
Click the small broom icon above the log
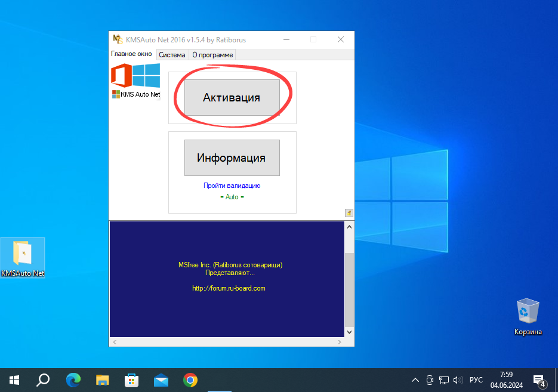(x=349, y=213)
